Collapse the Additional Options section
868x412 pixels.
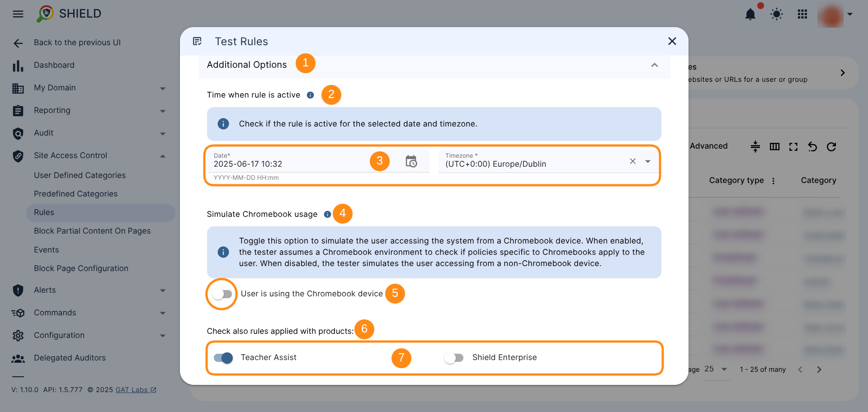(x=654, y=65)
